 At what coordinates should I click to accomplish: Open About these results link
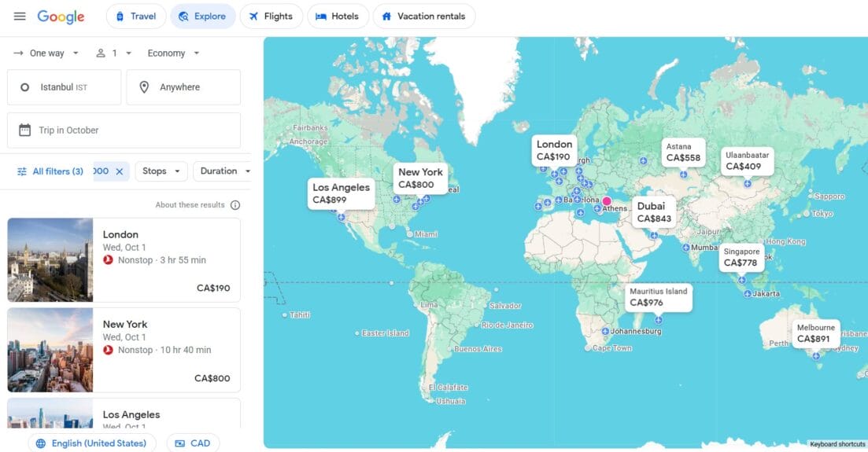(190, 205)
